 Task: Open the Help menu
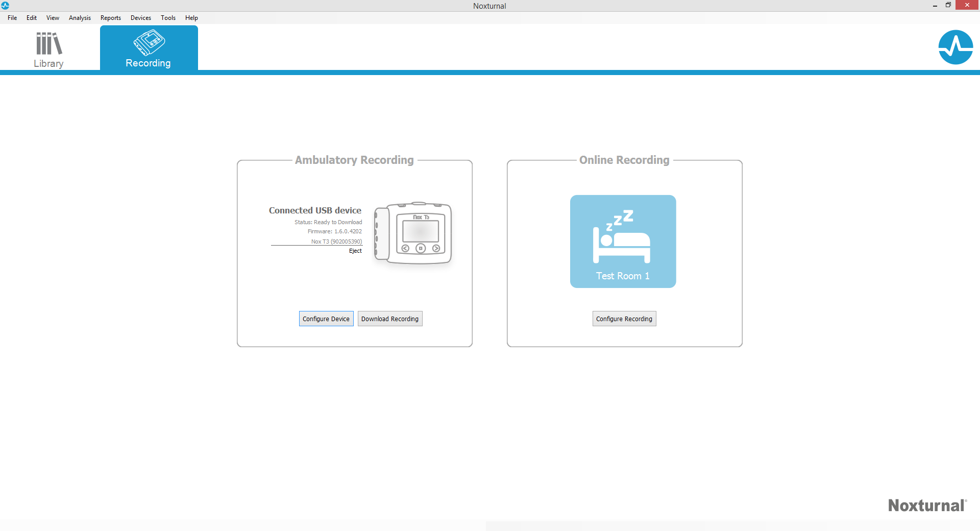(x=191, y=18)
